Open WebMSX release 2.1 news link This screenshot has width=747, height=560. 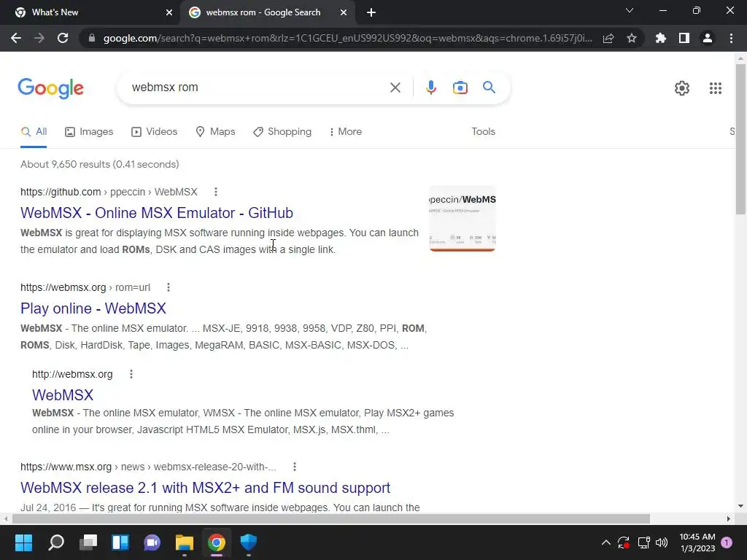click(205, 488)
